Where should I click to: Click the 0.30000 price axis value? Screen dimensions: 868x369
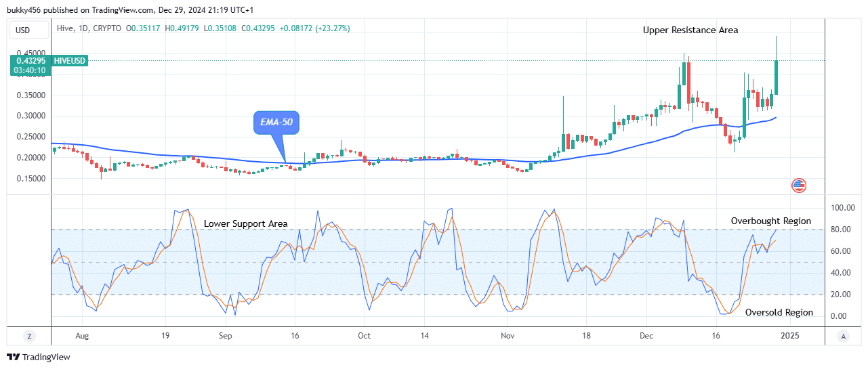[x=33, y=116]
